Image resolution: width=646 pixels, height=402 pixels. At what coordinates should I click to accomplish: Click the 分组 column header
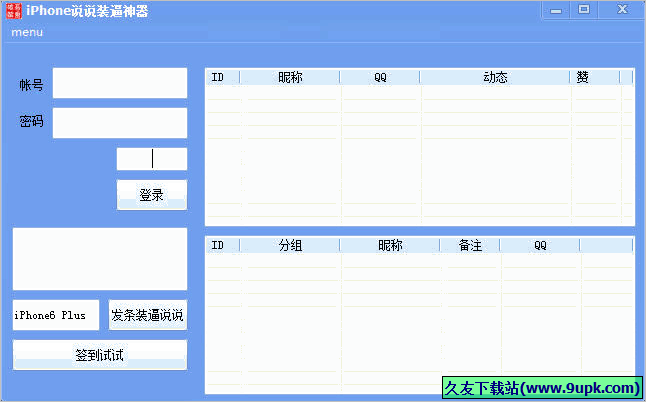[290, 245]
